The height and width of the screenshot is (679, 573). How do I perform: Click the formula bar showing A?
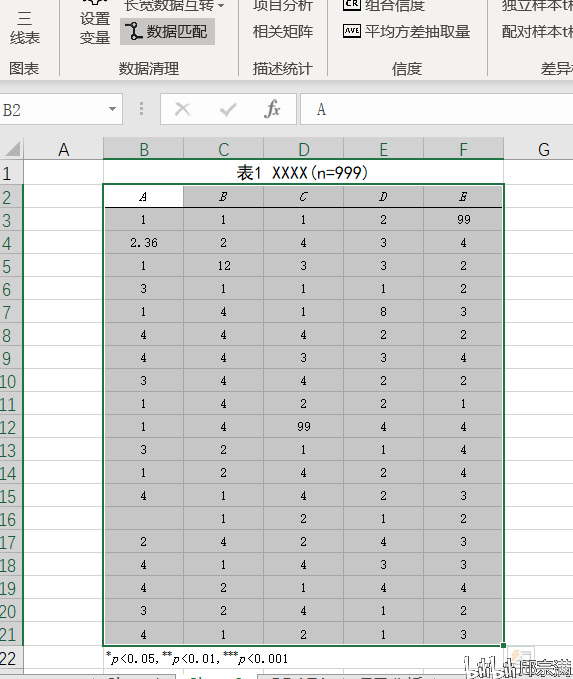pos(437,110)
